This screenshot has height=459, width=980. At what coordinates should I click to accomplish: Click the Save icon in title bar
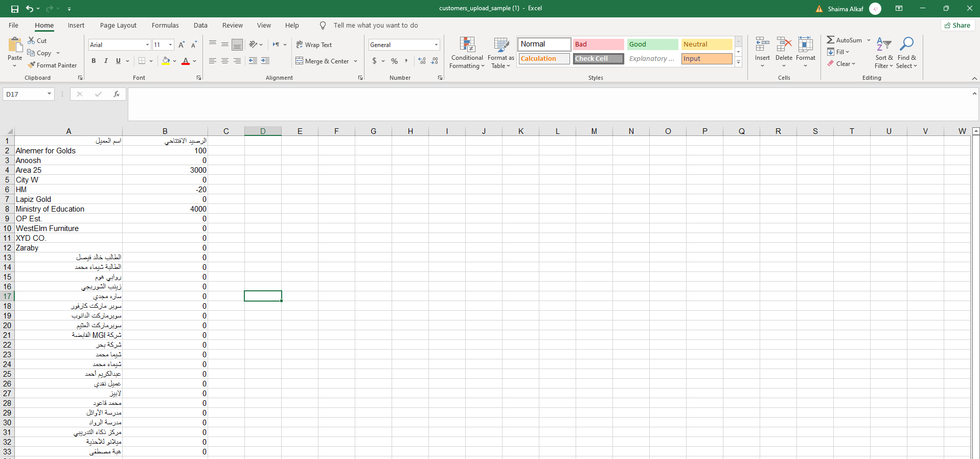tap(14, 9)
